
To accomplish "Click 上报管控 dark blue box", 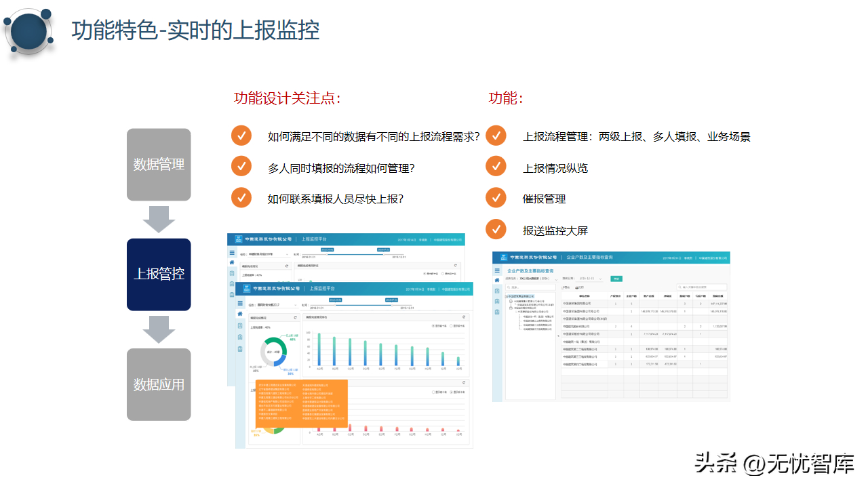I will click(x=159, y=274).
